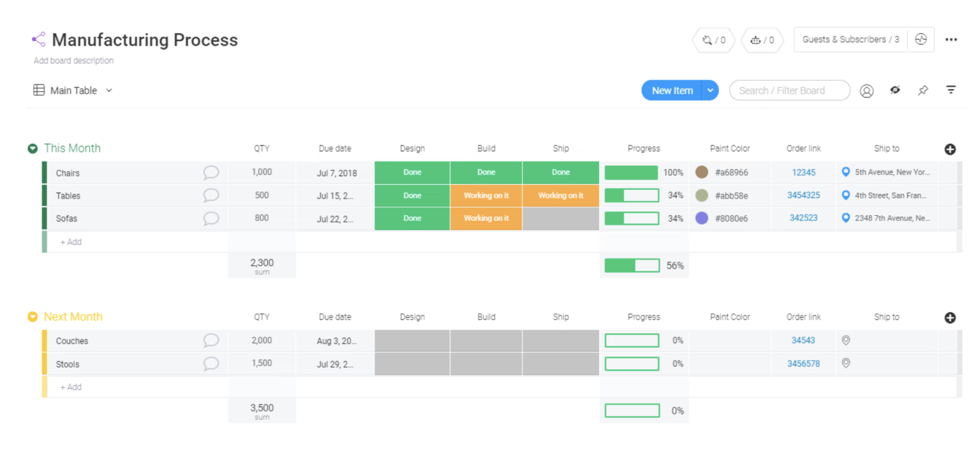
Task: Toggle Ship status for Couches
Action: (x=560, y=340)
